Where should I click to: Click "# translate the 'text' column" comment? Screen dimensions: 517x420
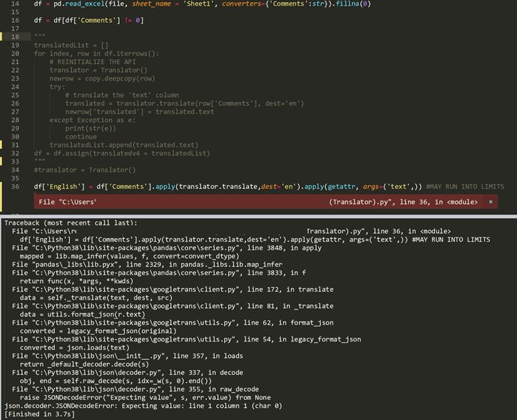(x=122, y=95)
